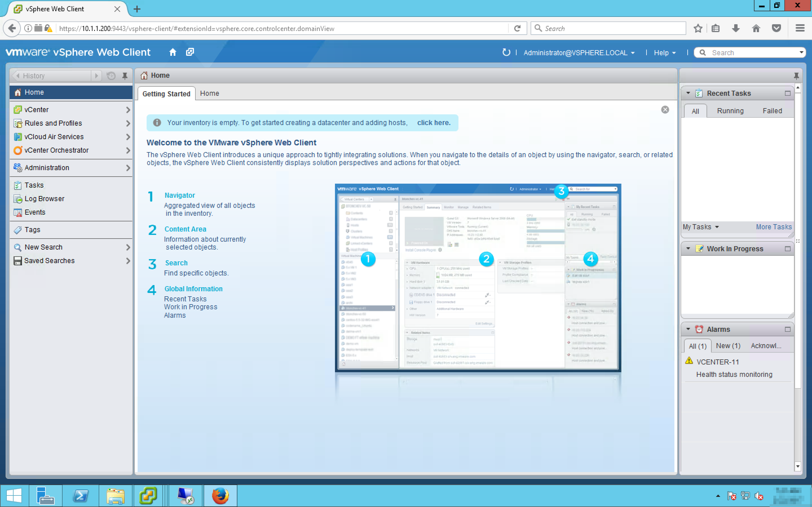
Task: Click the recent history clock icon
Action: coord(111,76)
